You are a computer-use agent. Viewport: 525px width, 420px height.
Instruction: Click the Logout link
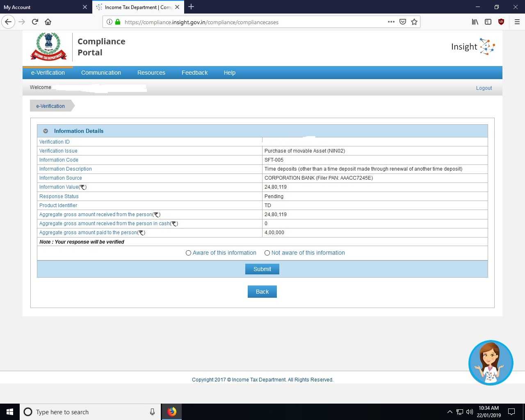click(x=484, y=88)
